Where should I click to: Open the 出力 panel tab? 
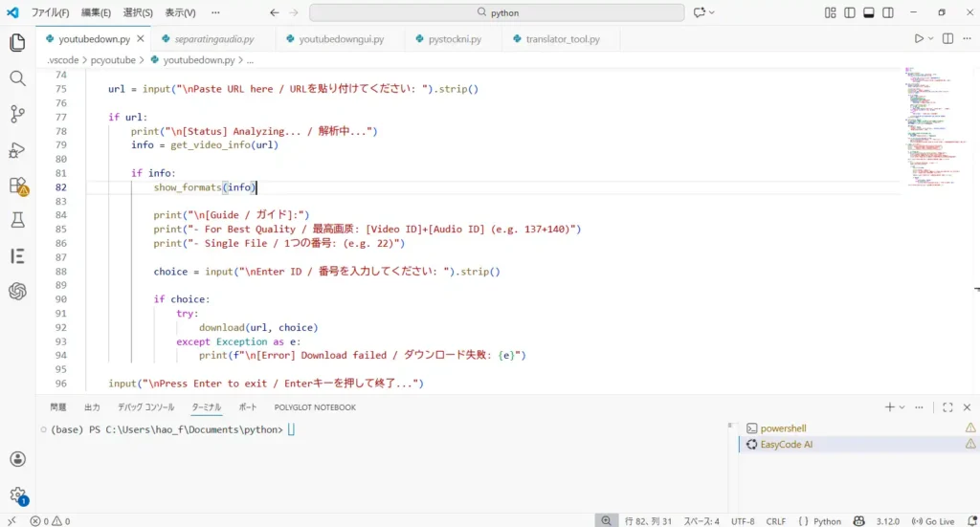(x=92, y=407)
